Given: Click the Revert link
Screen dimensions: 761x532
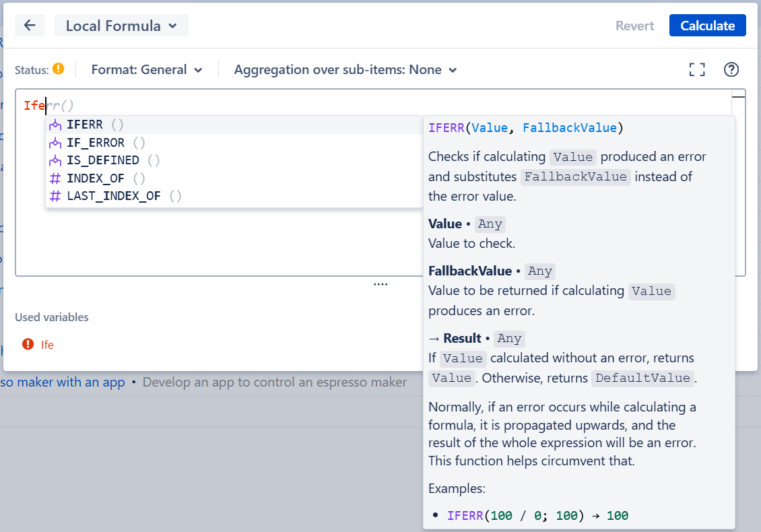Looking at the screenshot, I should [634, 25].
